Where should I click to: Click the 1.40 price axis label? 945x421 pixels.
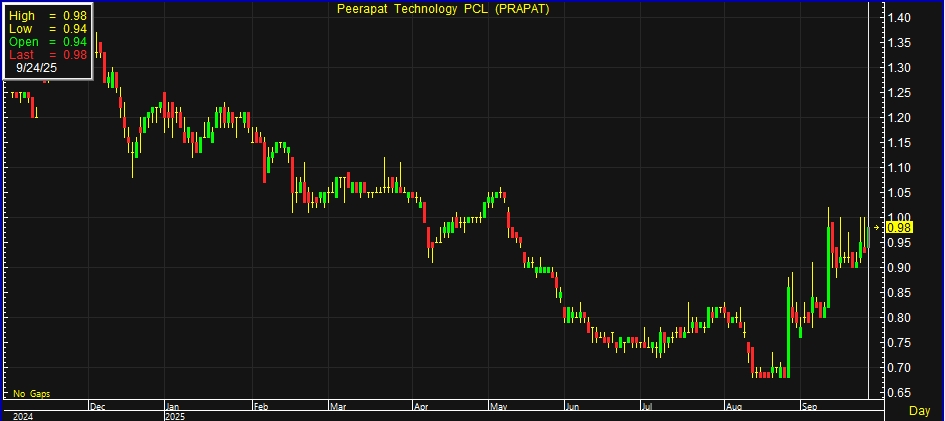point(900,17)
